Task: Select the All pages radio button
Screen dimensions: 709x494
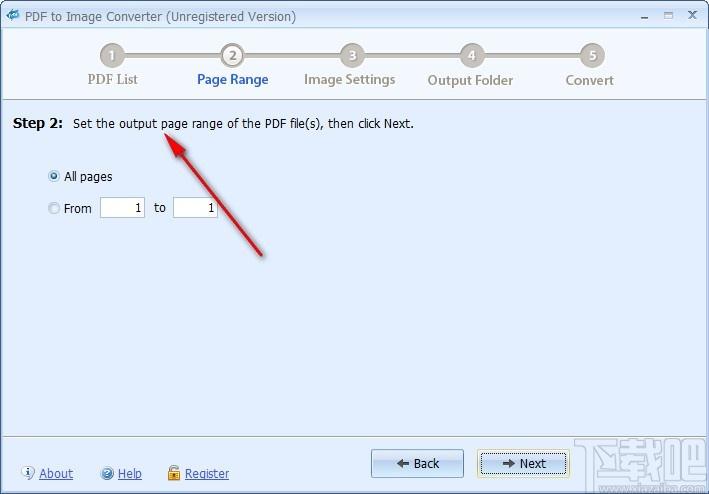Action: pyautogui.click(x=53, y=176)
